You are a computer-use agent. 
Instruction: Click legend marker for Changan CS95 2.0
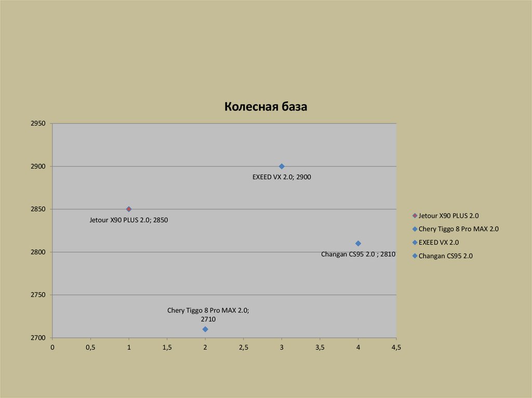point(415,256)
